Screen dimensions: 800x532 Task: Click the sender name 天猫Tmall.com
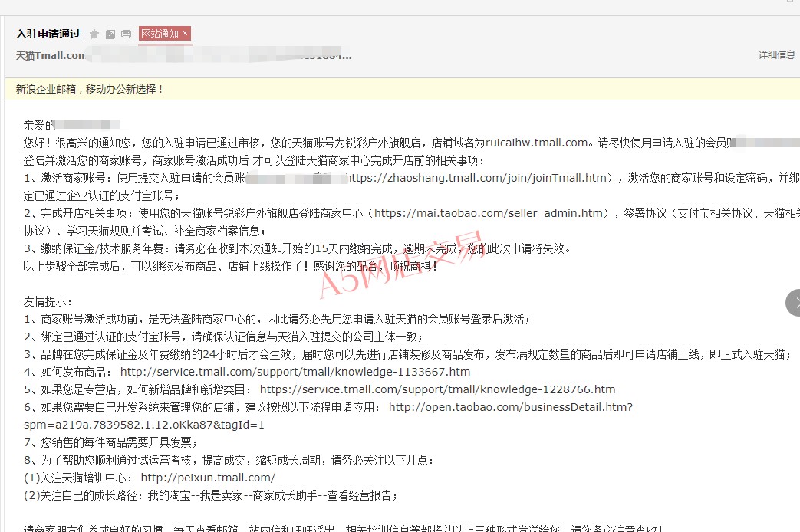(50, 56)
